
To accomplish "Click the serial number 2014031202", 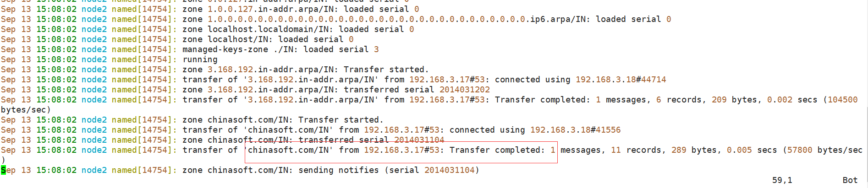I will (465, 90).
